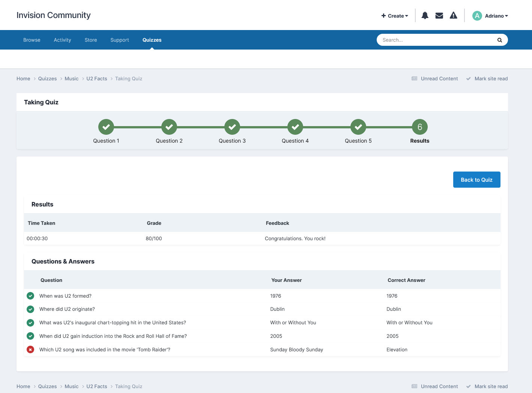Select the Quizzes menu tab

[x=152, y=40]
